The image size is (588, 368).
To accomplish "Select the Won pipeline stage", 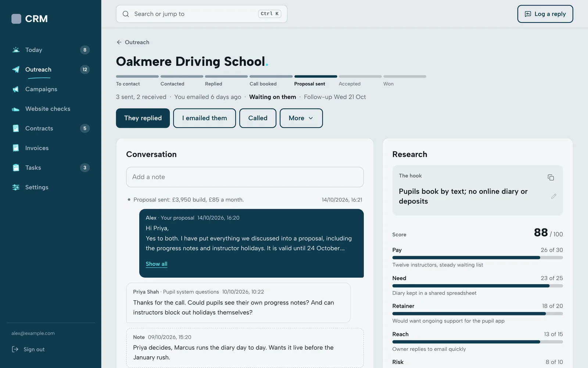I will tap(405, 81).
